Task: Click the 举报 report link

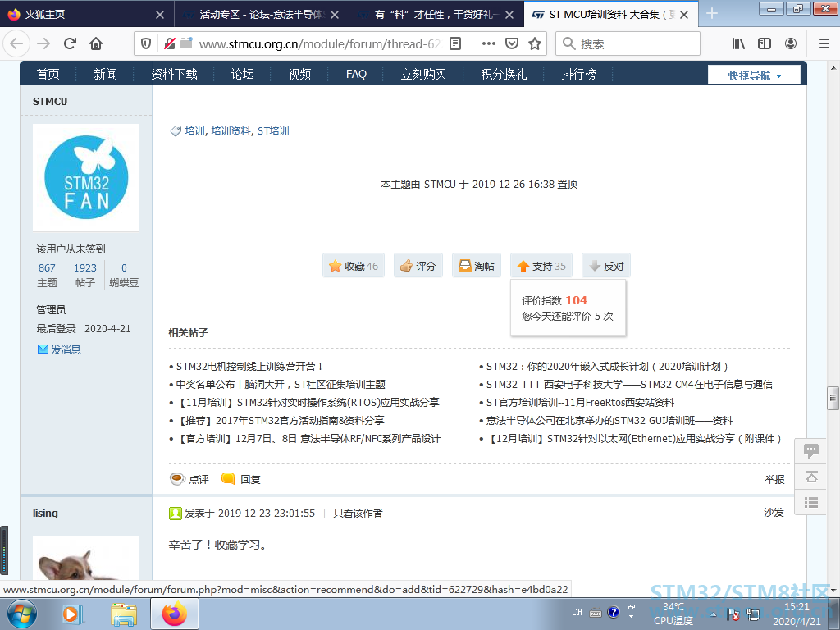Action: click(774, 479)
